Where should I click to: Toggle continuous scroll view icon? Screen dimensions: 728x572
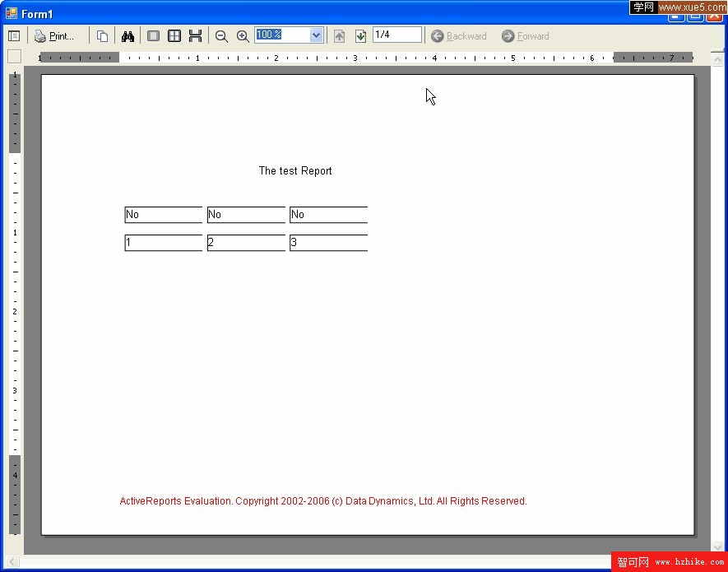click(x=195, y=35)
